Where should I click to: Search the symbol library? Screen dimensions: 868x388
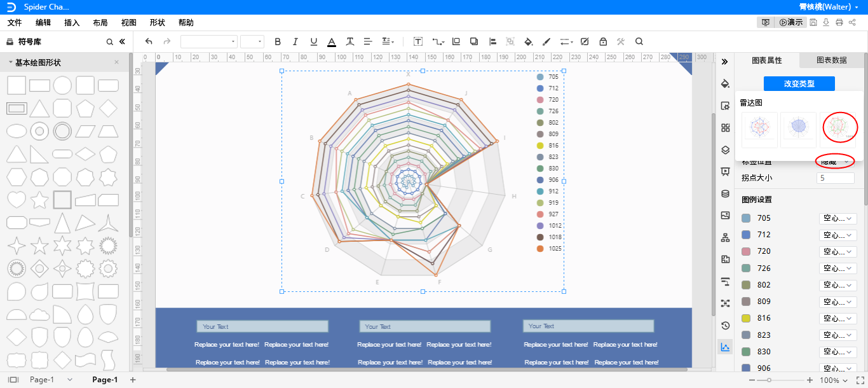(x=109, y=42)
